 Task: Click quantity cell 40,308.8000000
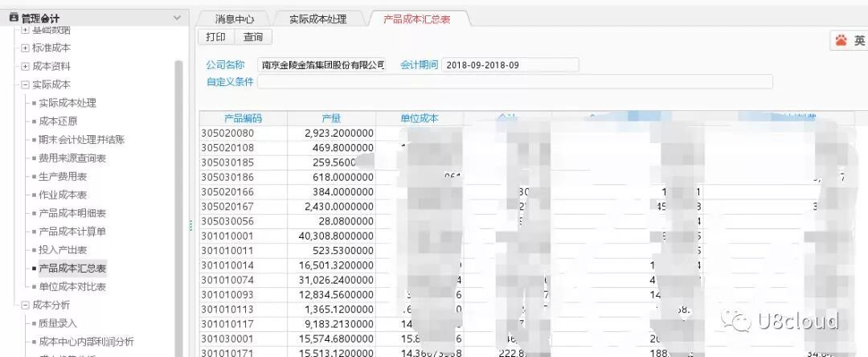tap(336, 236)
